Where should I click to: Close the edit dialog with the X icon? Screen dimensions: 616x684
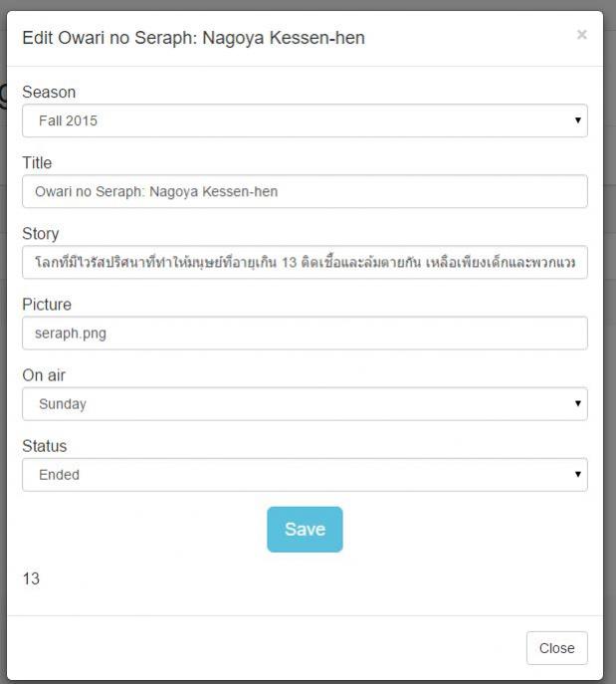click(x=581, y=35)
